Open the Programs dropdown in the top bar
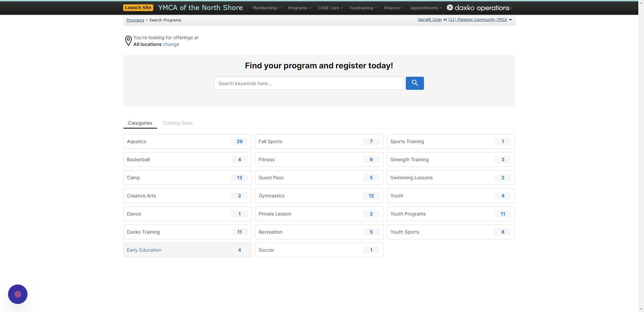644x312 pixels. (x=300, y=8)
